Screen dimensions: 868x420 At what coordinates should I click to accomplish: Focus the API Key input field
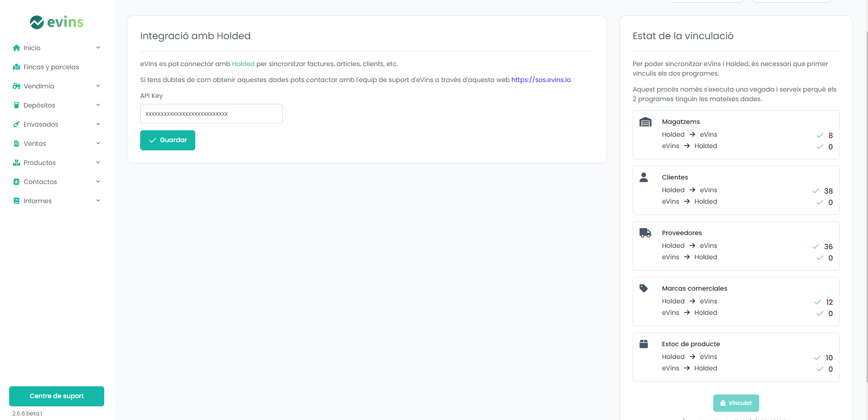[x=211, y=114]
